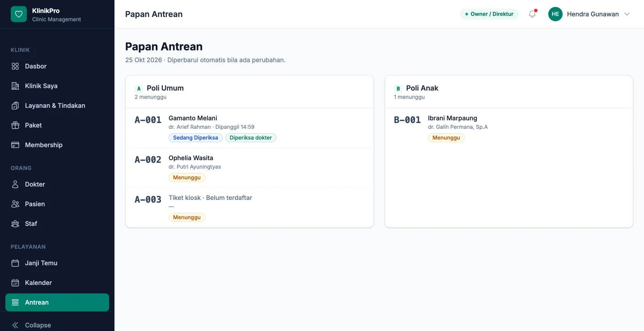Click dr. Galih Permana, Sp.A text
Screen dimensions: 644x331
click(x=458, y=127)
